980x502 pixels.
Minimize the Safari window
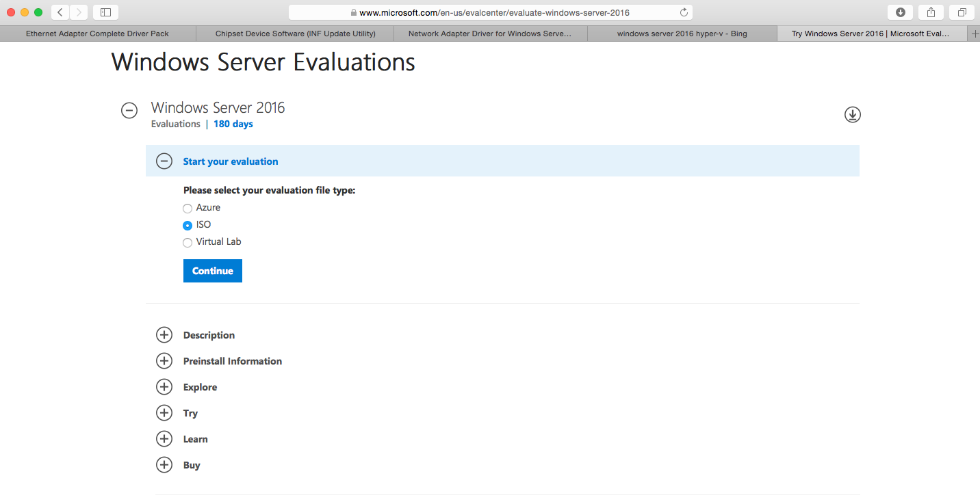[25, 12]
